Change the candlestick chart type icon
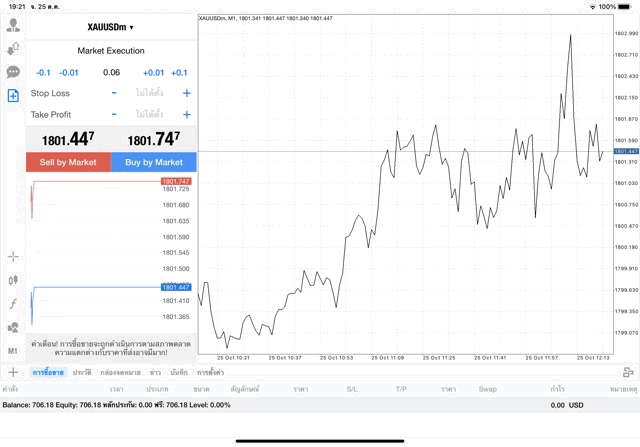Screen dimensions: 640x447 click(x=13, y=280)
